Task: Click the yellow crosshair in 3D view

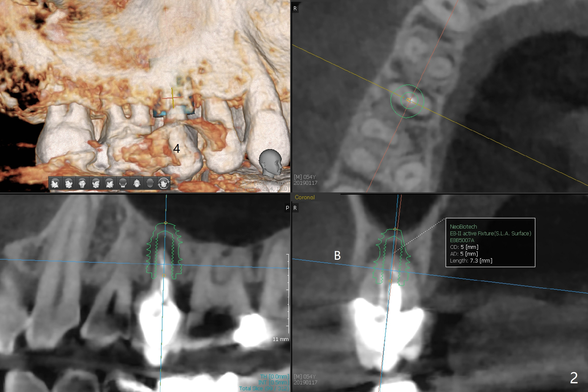Action: click(x=172, y=98)
